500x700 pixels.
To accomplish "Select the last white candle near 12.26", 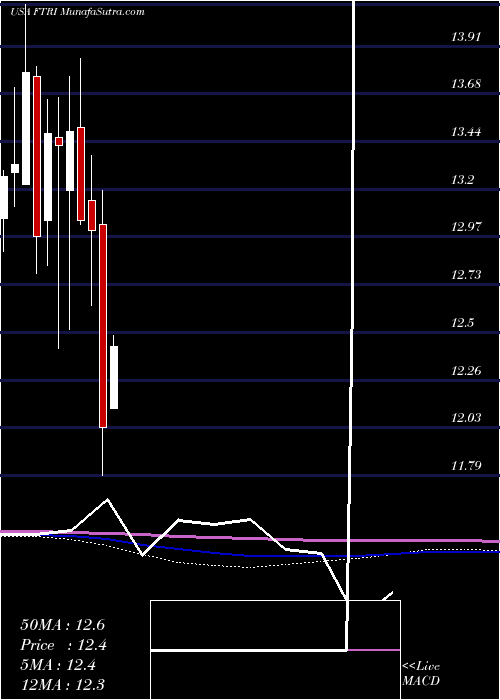I will [x=114, y=377].
